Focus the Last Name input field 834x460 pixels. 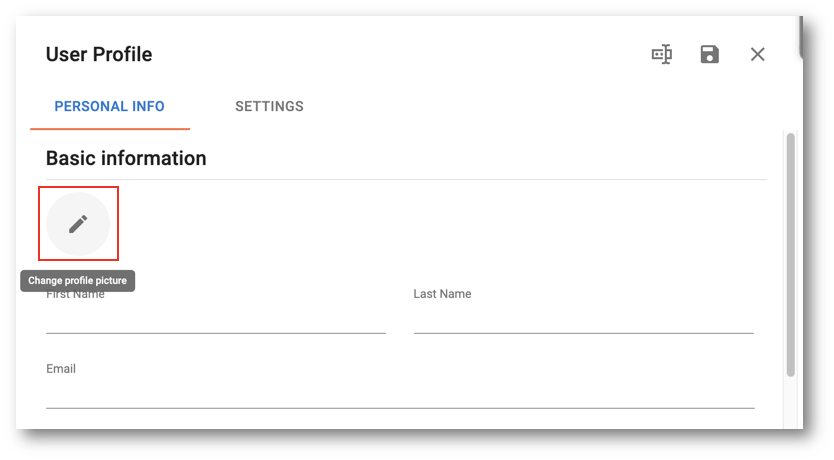click(583, 319)
